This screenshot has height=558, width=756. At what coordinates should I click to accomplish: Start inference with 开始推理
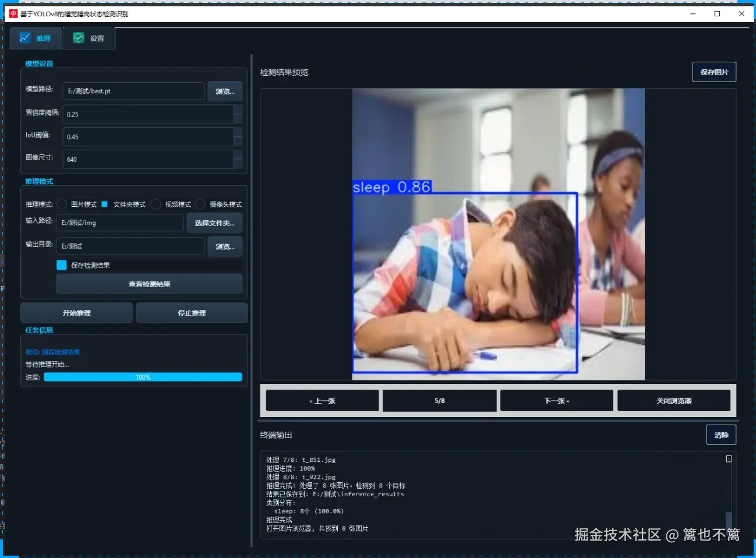point(77,313)
